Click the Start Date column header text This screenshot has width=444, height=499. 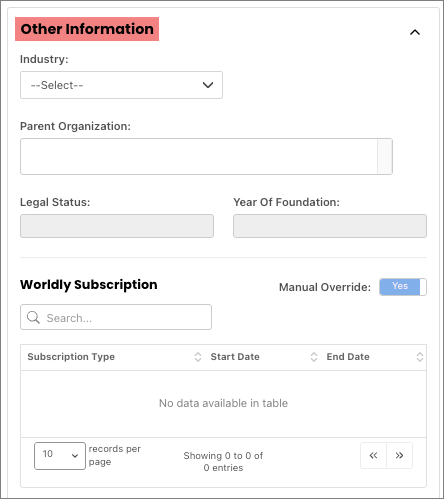point(235,357)
